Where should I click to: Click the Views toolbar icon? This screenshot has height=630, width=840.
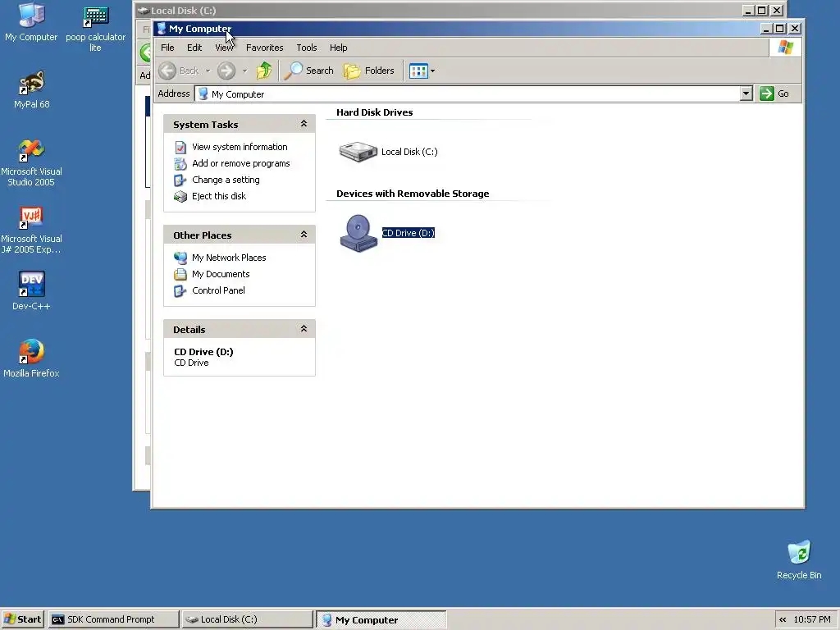tap(418, 71)
